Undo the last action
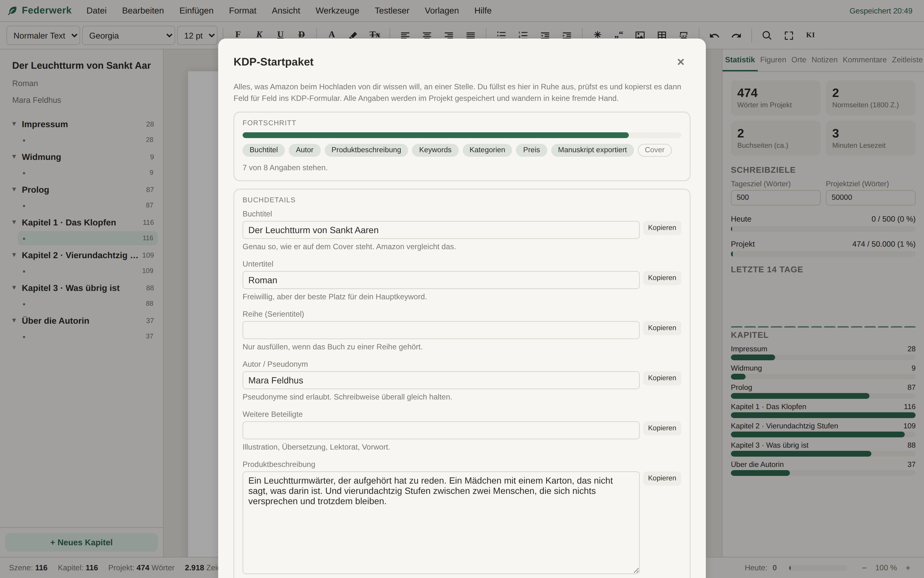Image resolution: width=924 pixels, height=578 pixels. pos(714,35)
